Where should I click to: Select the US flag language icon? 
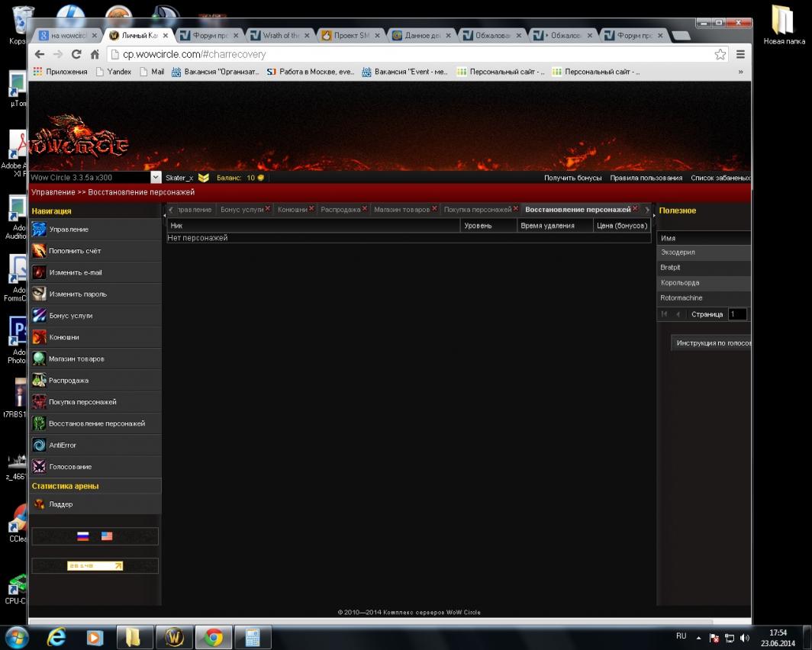point(107,536)
